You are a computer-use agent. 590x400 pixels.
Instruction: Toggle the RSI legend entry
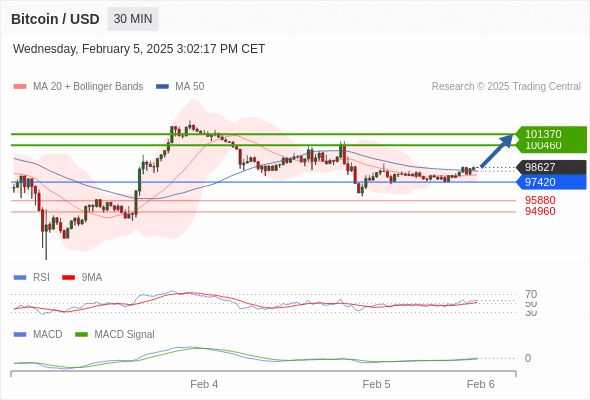[32, 277]
